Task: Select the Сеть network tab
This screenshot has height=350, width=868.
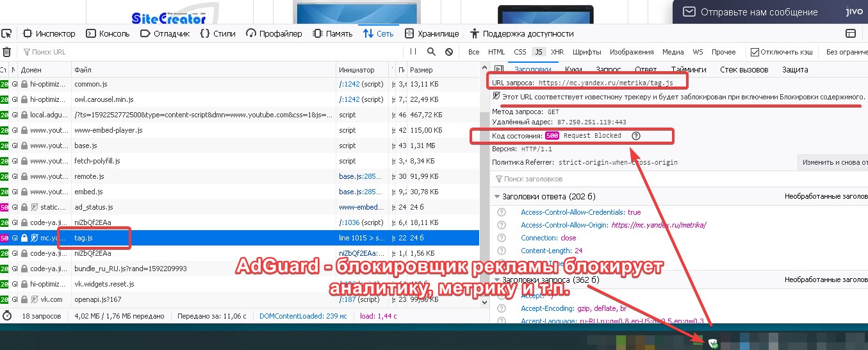Action: [378, 34]
